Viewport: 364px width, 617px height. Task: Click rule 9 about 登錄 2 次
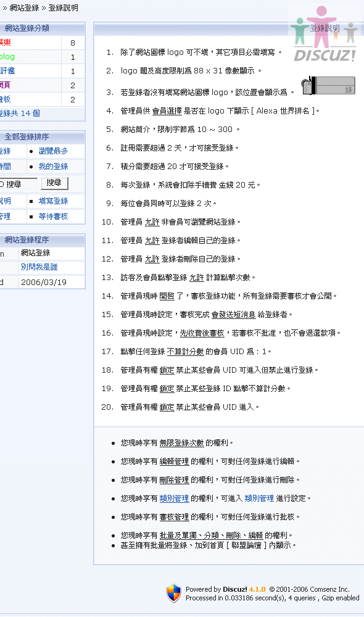click(x=168, y=204)
